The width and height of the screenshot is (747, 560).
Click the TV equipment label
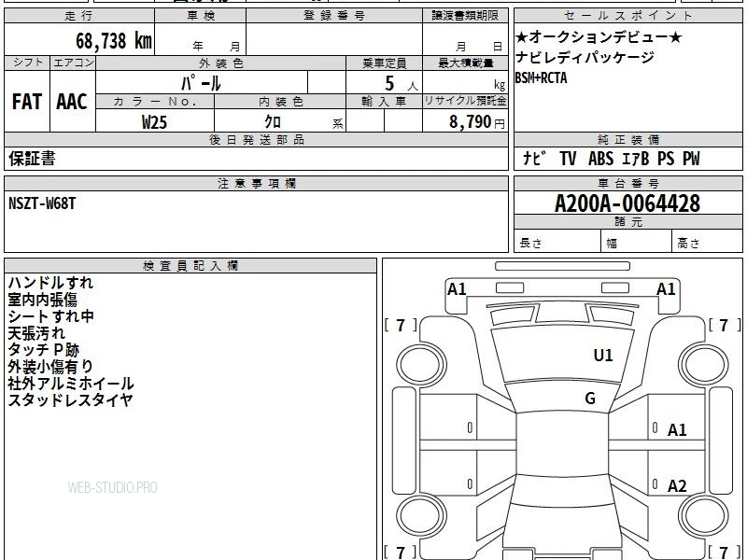[x=568, y=158]
